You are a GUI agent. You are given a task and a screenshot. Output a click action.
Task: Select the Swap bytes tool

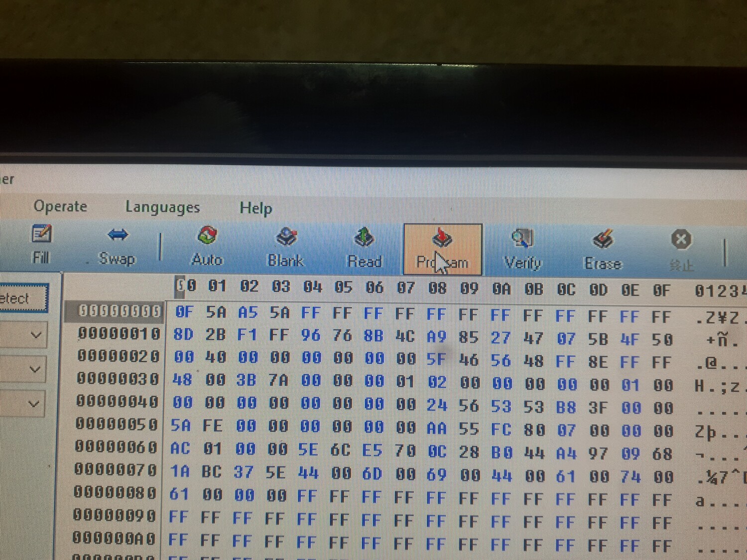117,245
